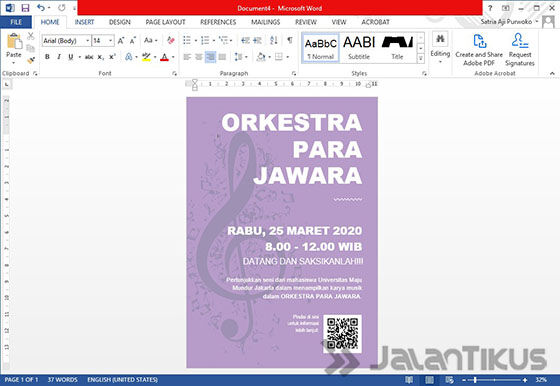Switch to the INSERT tab

[84, 22]
